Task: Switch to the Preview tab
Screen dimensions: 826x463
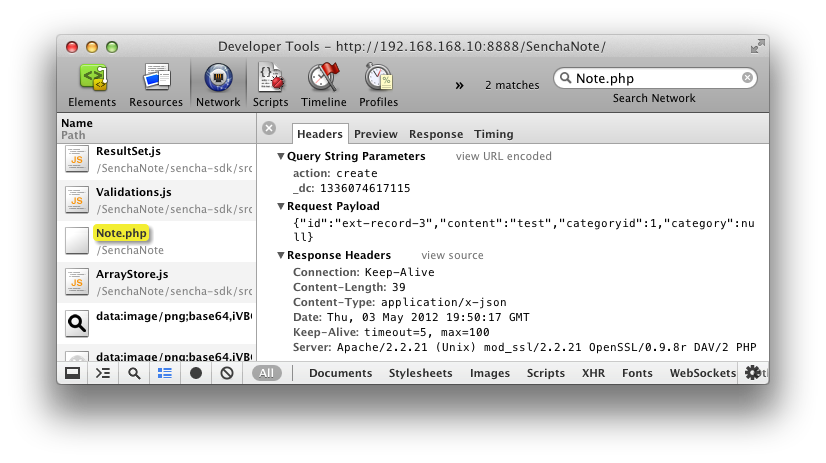Action: pos(375,134)
